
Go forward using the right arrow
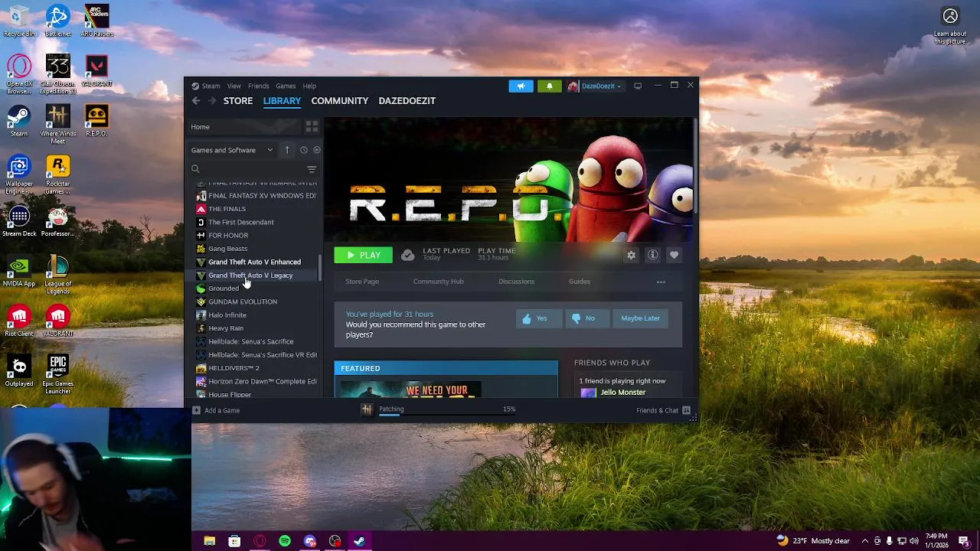212,100
